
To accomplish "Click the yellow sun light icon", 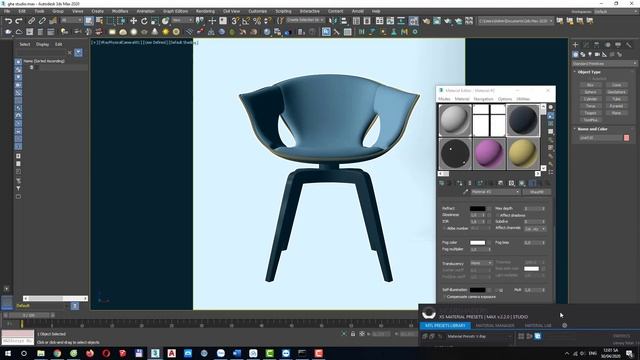I will (165, 31).
